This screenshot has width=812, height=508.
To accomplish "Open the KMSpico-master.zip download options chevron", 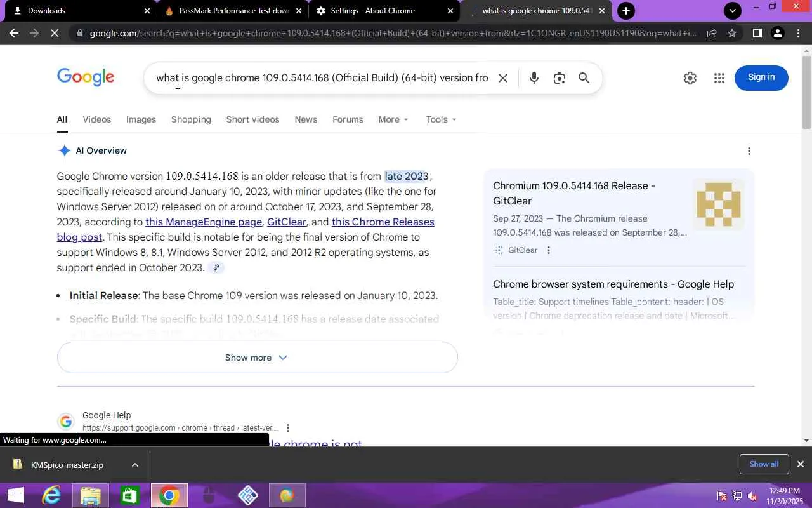I will [135, 465].
